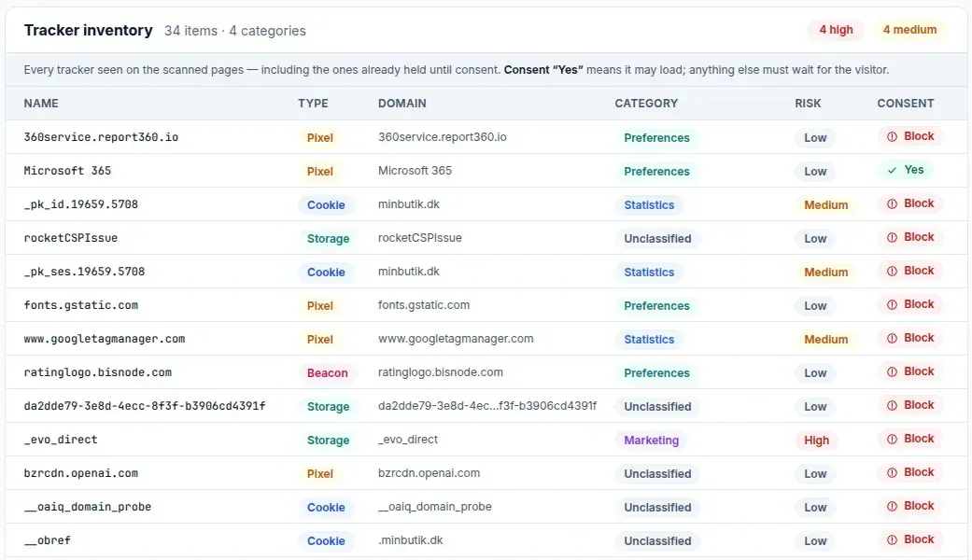Click '_evo_direct' in the Name column
Screen dimensions: 972x560
61,440
